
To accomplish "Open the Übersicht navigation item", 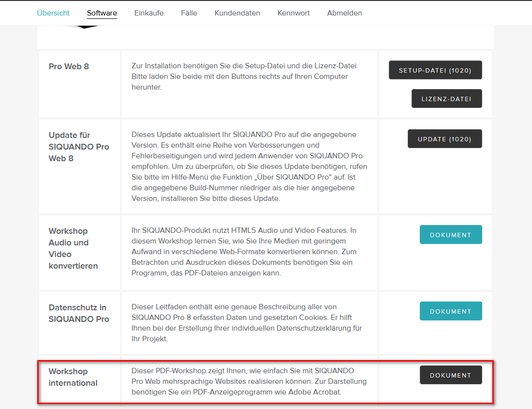I will coord(53,13).
